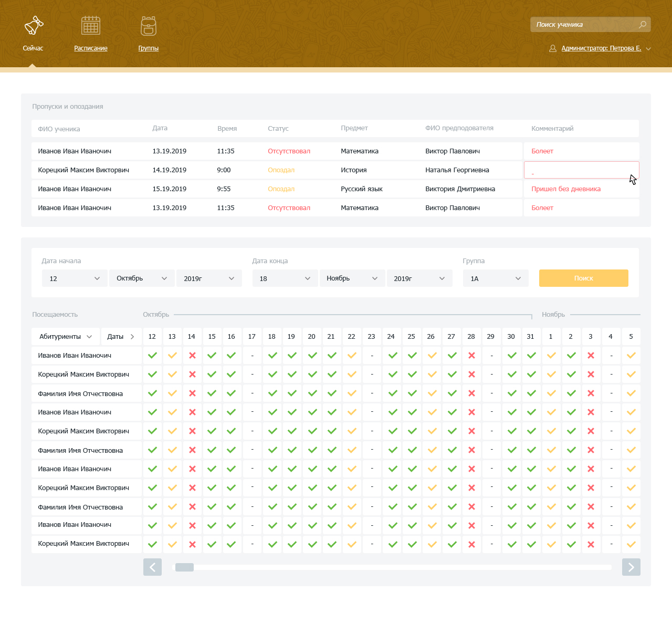Click the date 3 column header under Ноябрь
This screenshot has height=623, width=672.
tap(591, 337)
